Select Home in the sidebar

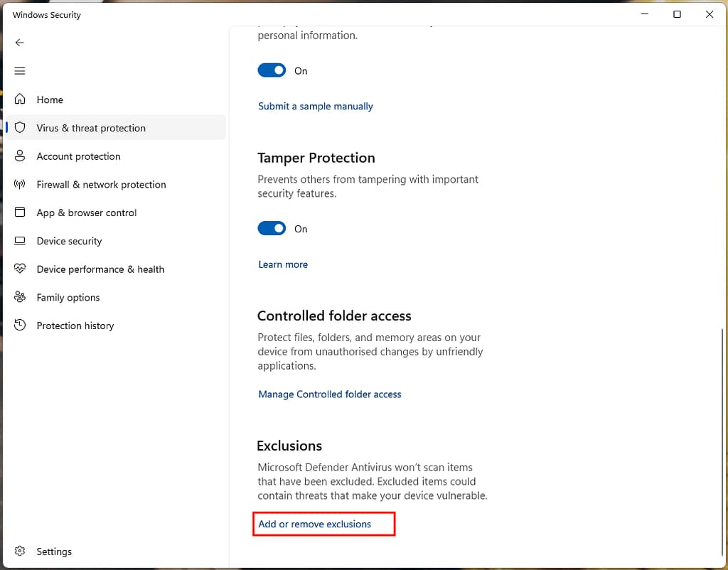pyautogui.click(x=49, y=100)
